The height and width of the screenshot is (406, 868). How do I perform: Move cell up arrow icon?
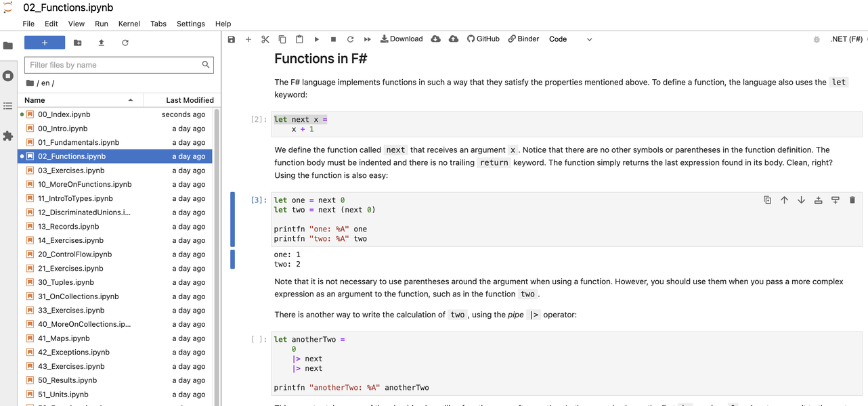(784, 200)
